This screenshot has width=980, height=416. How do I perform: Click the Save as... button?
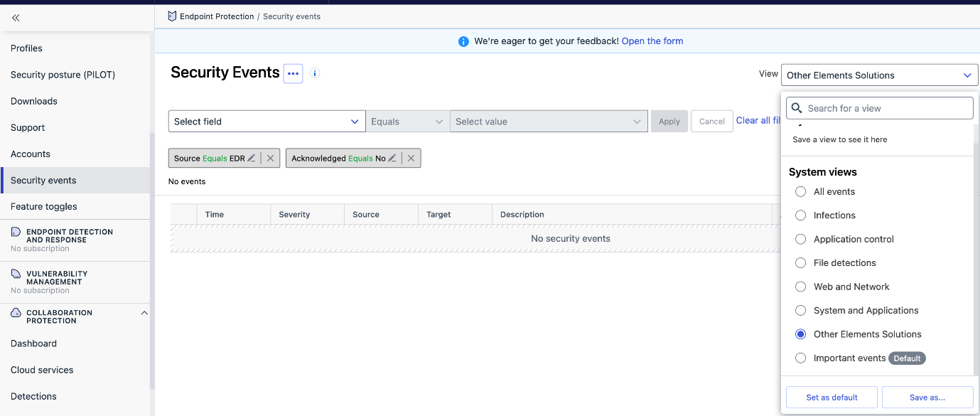927,398
